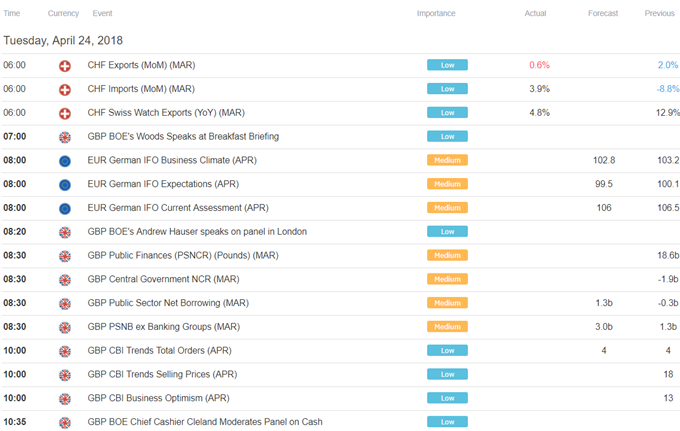680x431 pixels.
Task: Sort by the Importance column header
Action: coord(436,13)
